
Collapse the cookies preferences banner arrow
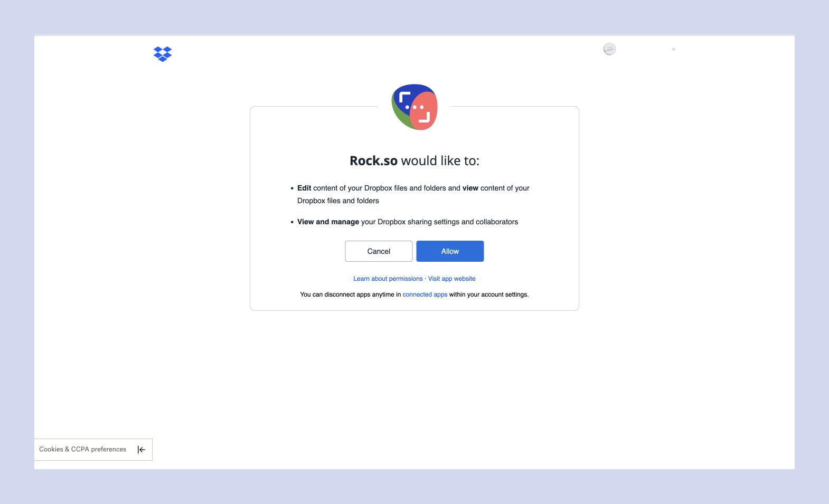click(x=141, y=450)
